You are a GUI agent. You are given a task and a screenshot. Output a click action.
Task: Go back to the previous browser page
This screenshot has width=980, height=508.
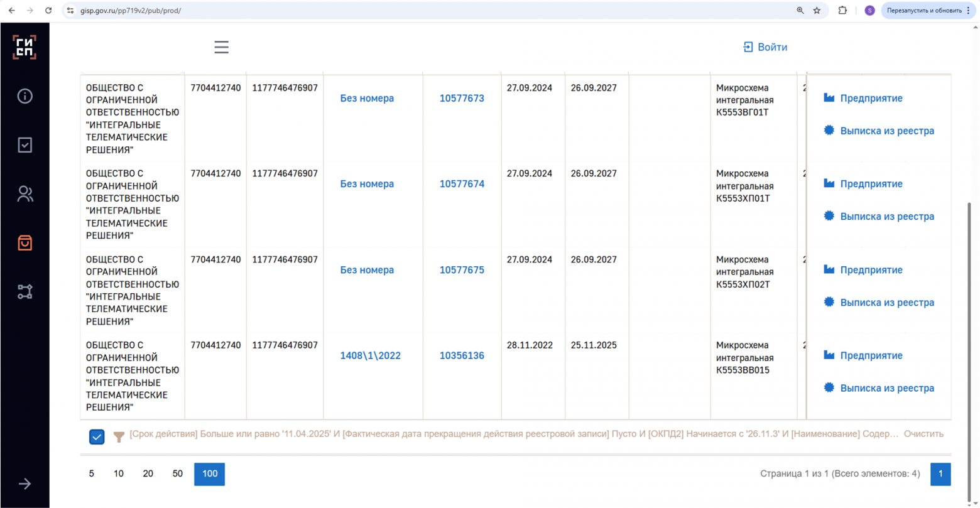click(x=12, y=11)
